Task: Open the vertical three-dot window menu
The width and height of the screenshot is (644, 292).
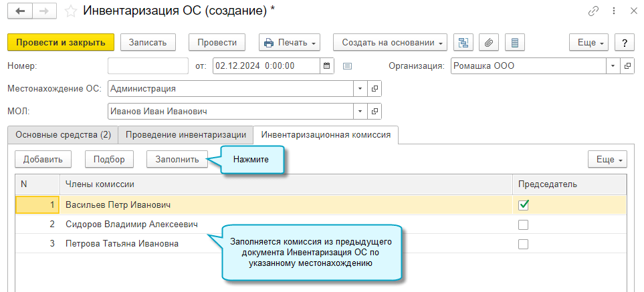Action: (614, 11)
